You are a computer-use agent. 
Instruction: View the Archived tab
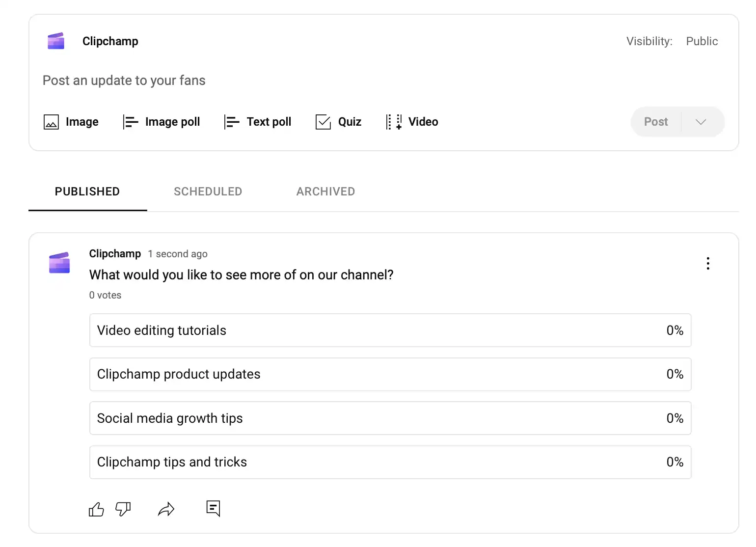coord(325,191)
